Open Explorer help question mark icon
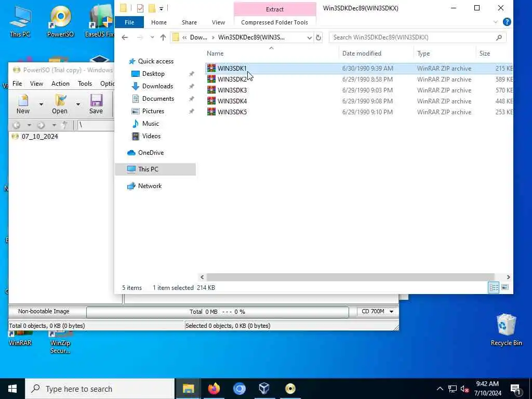The width and height of the screenshot is (532, 399). [507, 22]
